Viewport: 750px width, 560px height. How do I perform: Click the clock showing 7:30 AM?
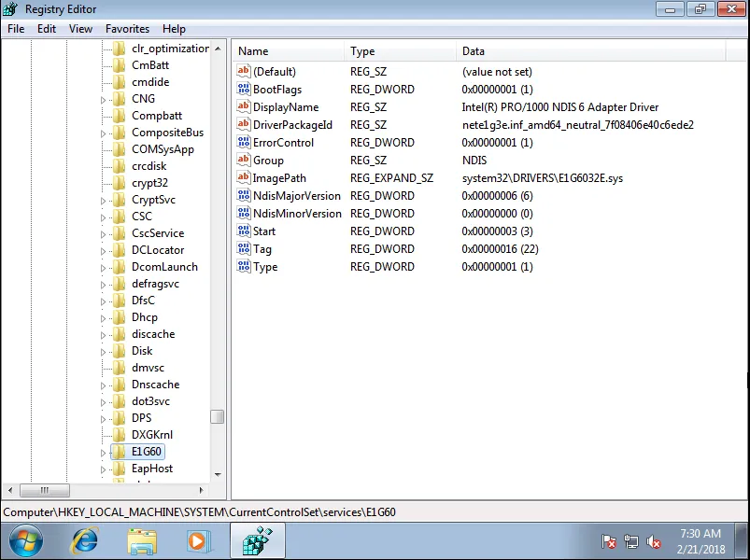pos(700,533)
